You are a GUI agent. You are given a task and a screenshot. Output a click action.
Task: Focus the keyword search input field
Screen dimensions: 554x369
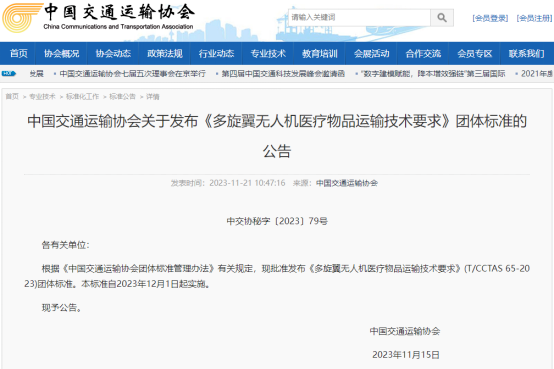pyautogui.click(x=359, y=17)
